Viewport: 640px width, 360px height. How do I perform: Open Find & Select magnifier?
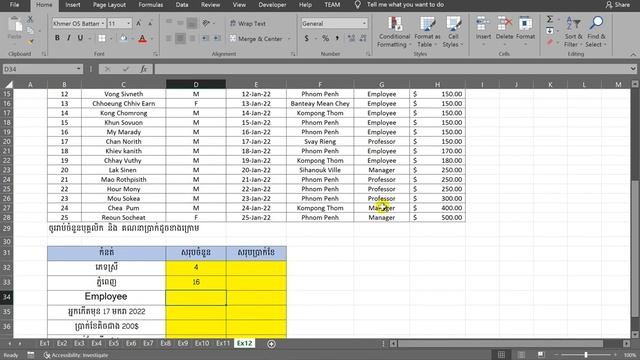tap(596, 32)
